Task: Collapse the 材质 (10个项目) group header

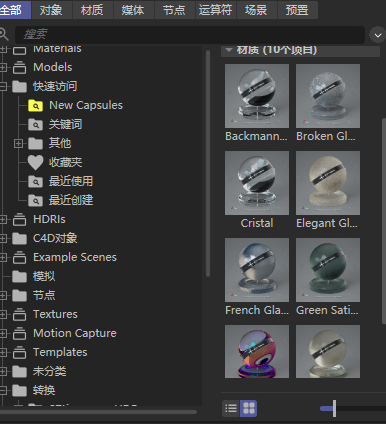Action: coord(229,50)
